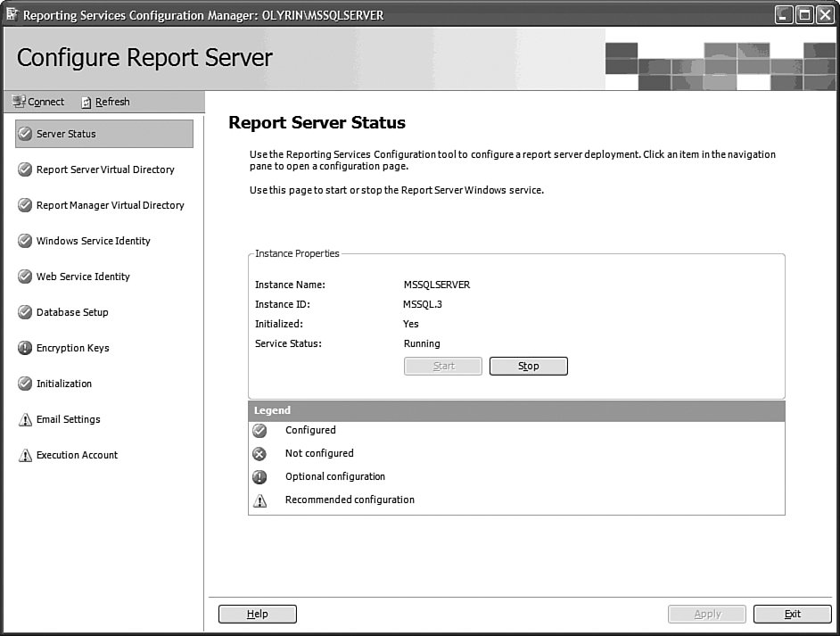The image size is (840, 636).
Task: Click the Report Server Status heading
Action: tap(317, 122)
